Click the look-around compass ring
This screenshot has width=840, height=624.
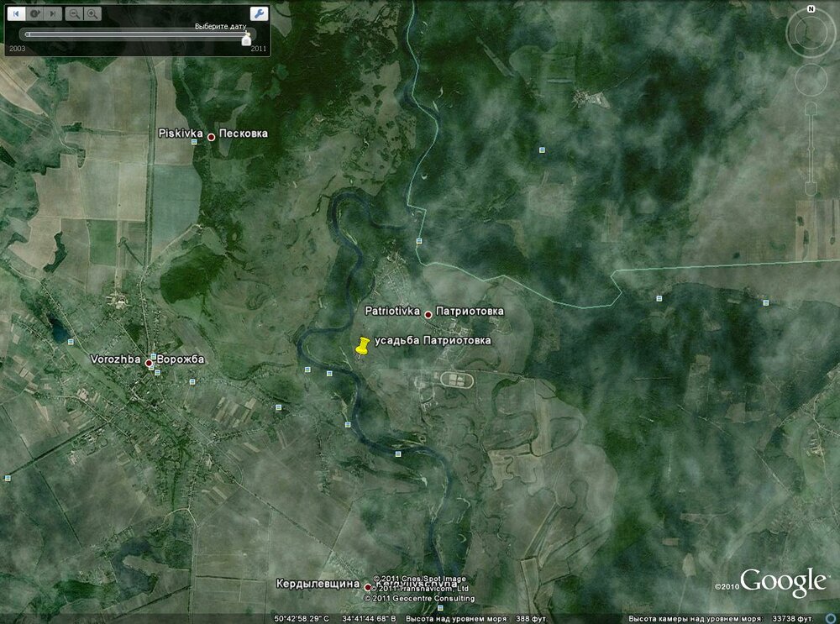pos(811,34)
